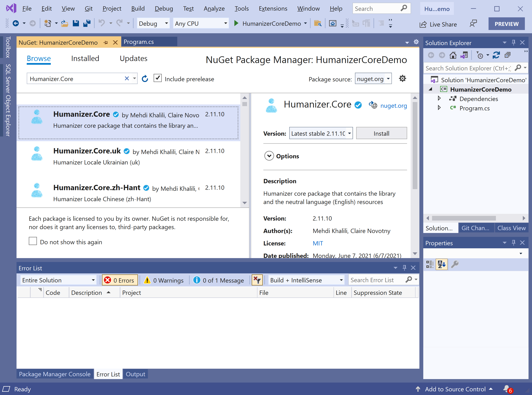Click the Sync with Active Document icon
This screenshot has height=395, width=532.
coord(496,55)
